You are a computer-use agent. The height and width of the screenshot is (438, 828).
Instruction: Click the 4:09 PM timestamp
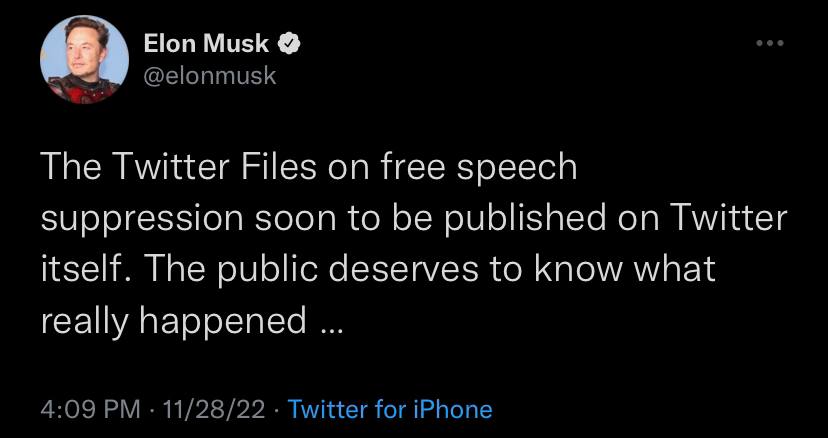click(x=90, y=409)
